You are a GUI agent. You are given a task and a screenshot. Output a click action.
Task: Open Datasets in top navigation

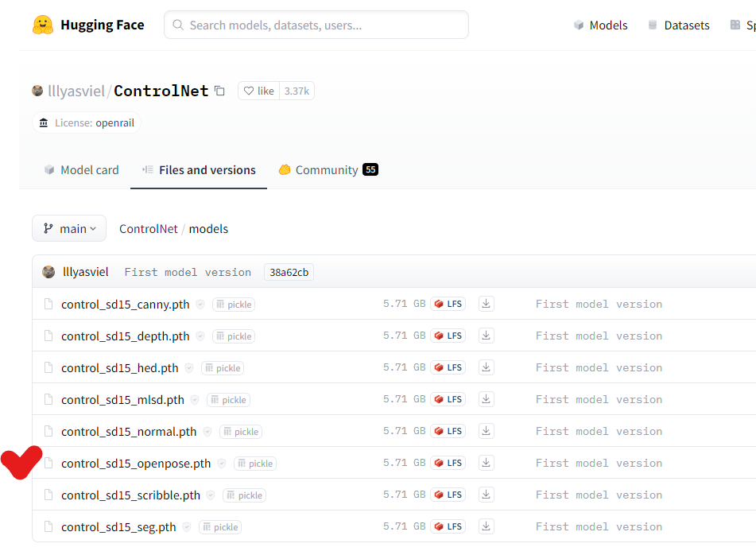pos(679,25)
